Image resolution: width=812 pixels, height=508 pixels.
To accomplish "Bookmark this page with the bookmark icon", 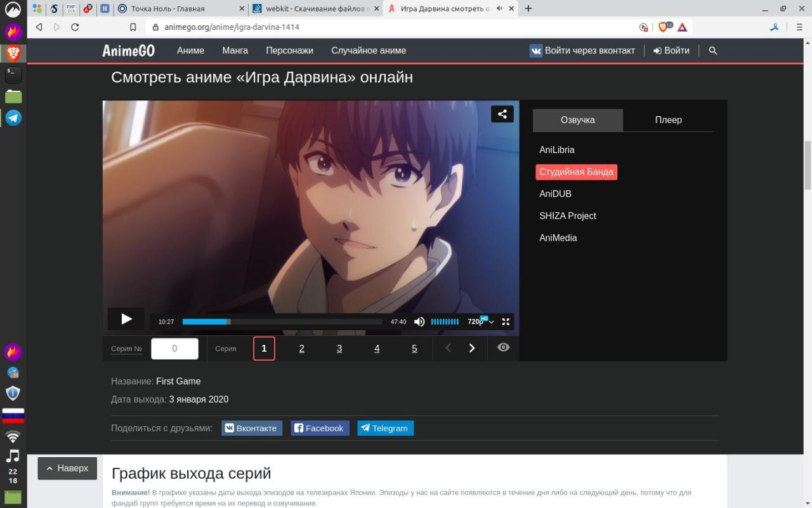I will 133,27.
